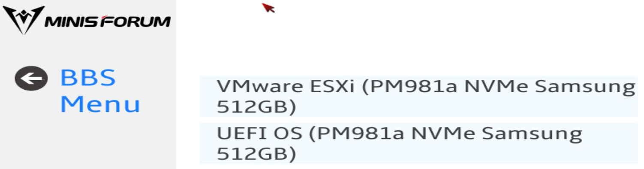Click the Minisforum winged emblem logo
This screenshot has width=644, height=169.
24,20
